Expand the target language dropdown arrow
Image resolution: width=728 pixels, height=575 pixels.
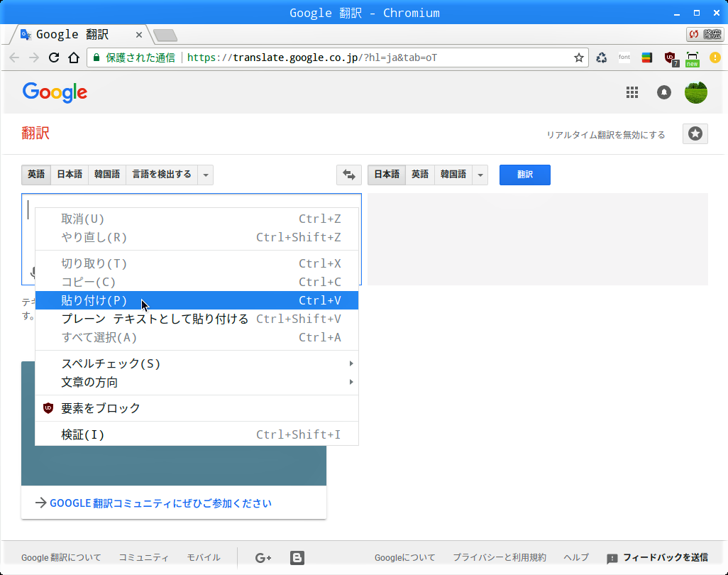click(x=480, y=175)
